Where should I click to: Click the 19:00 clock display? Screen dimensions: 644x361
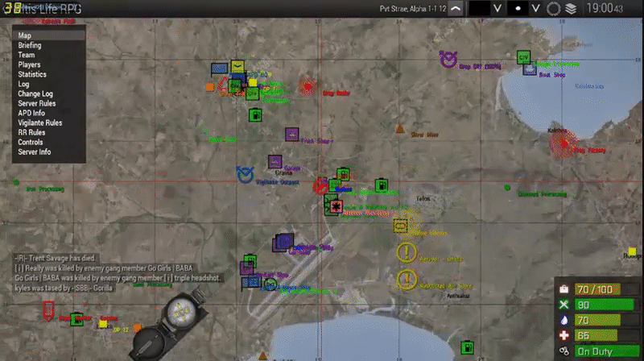point(605,8)
